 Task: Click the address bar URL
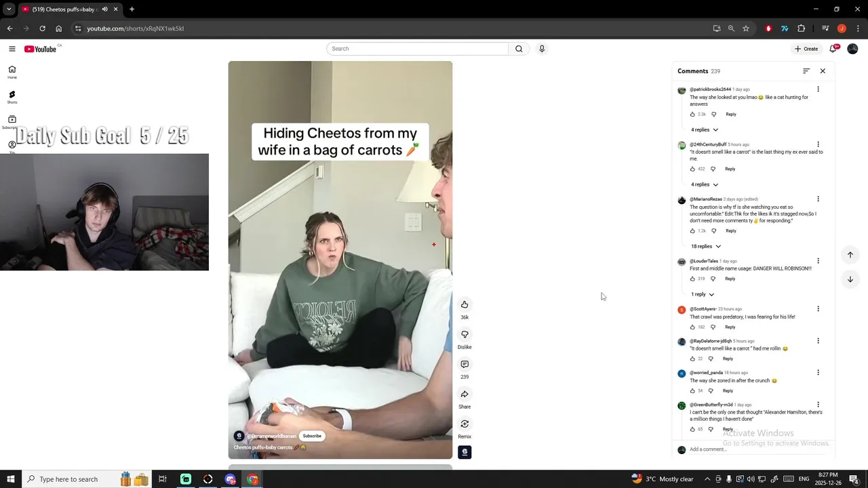click(x=136, y=28)
